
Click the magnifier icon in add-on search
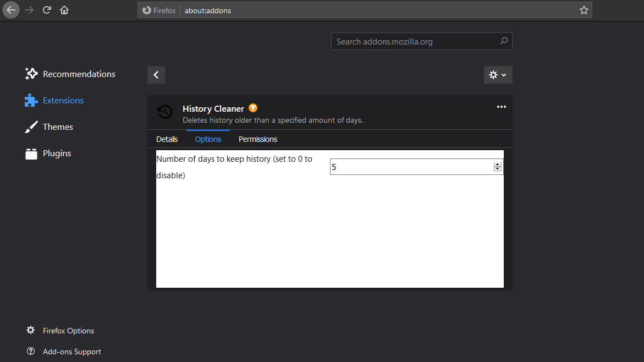coord(504,41)
